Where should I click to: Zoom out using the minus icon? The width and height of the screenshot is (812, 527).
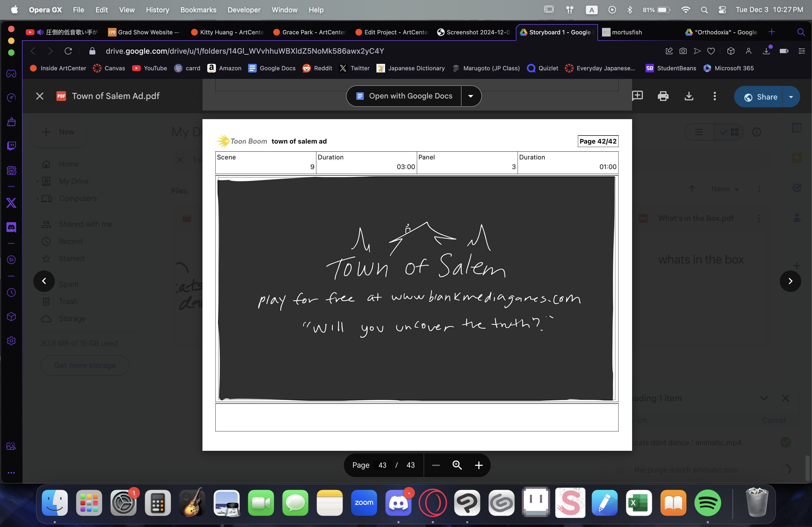435,465
